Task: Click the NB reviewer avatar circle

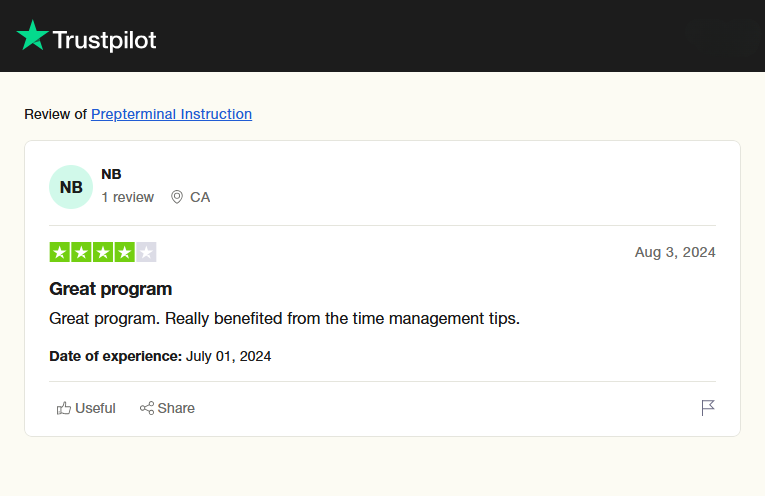Action: 71,187
